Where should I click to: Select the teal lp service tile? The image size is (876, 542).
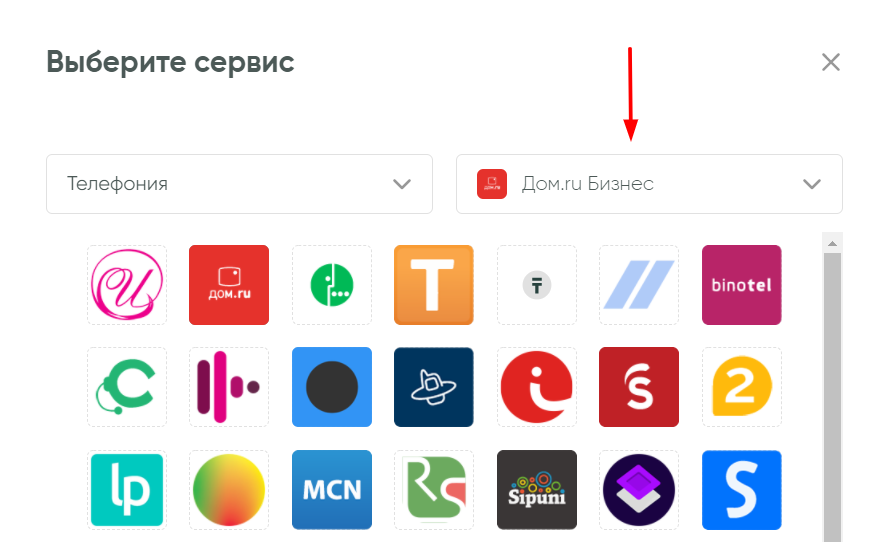click(127, 489)
